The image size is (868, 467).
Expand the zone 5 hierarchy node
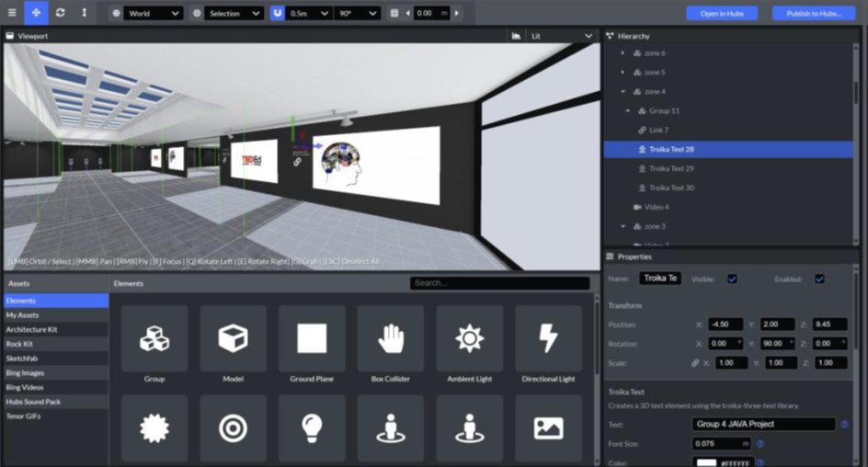[x=622, y=73]
